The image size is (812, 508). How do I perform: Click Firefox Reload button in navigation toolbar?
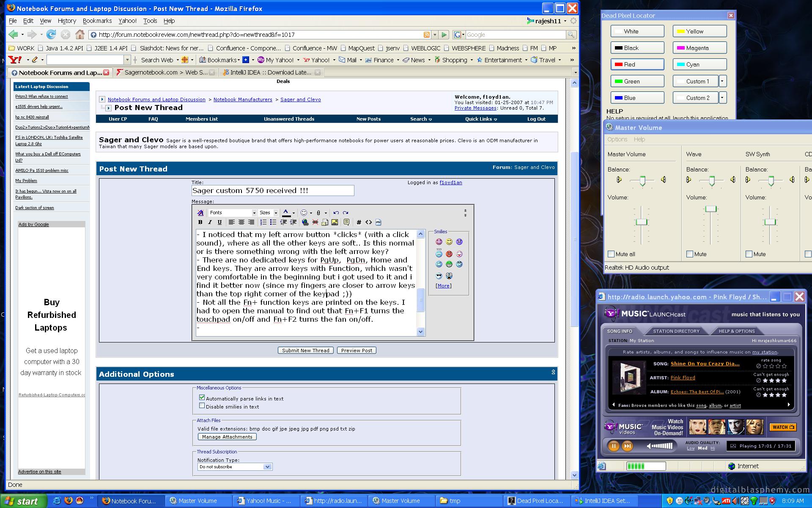[x=51, y=35]
